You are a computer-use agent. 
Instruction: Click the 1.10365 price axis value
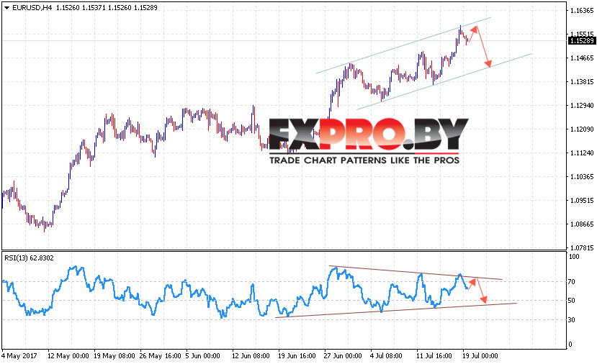[582, 176]
